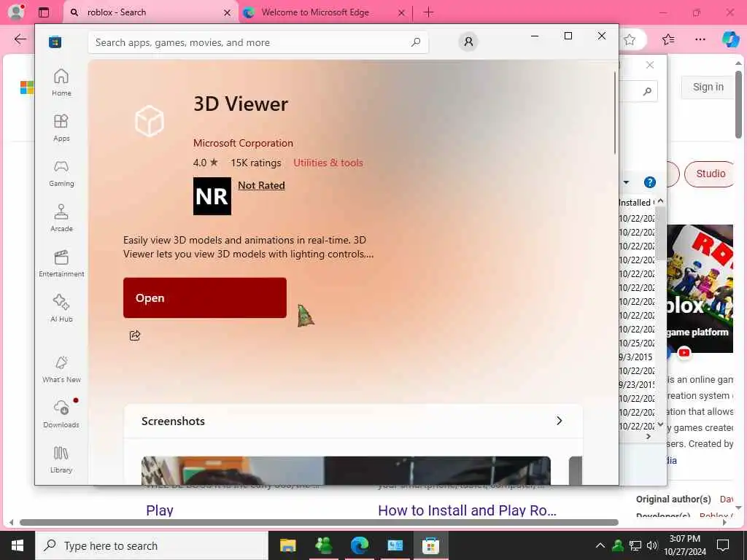747x560 pixels.
Task: Click blue help question mark icon
Action: pyautogui.click(x=650, y=182)
